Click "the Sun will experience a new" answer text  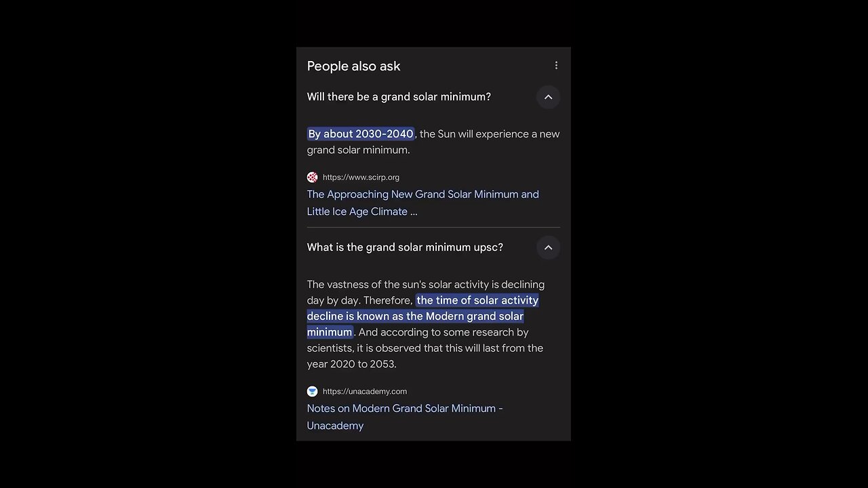(x=490, y=134)
